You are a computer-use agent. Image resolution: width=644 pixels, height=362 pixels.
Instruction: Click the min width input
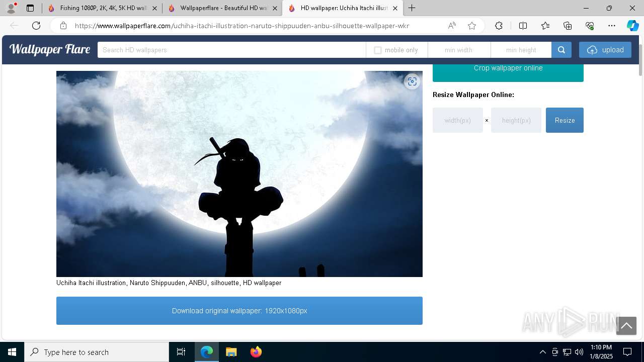(x=459, y=50)
